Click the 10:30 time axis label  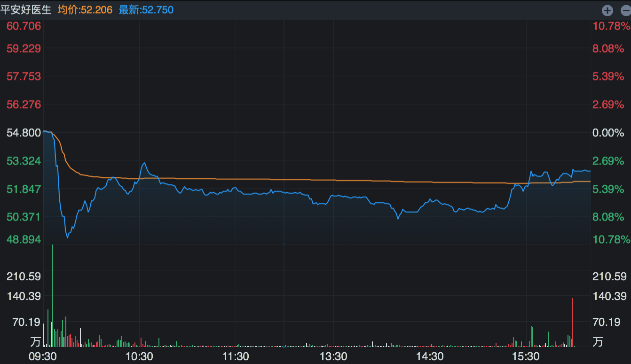pos(140,356)
